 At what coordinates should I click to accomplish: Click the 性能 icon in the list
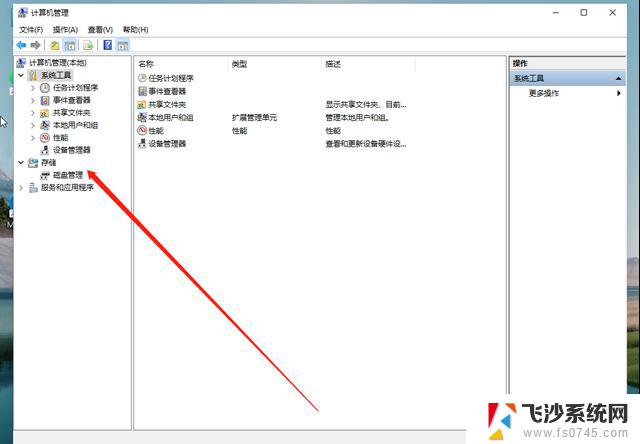pyautogui.click(x=142, y=131)
